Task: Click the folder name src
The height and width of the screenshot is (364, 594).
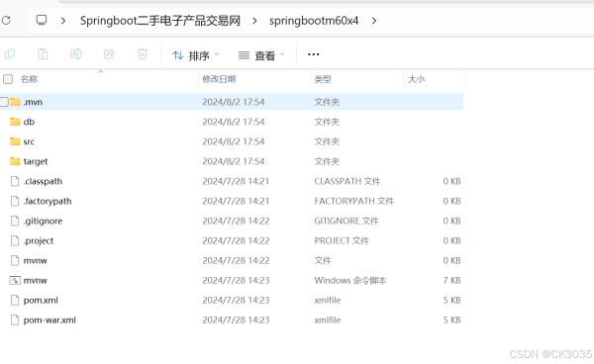Action: click(29, 141)
